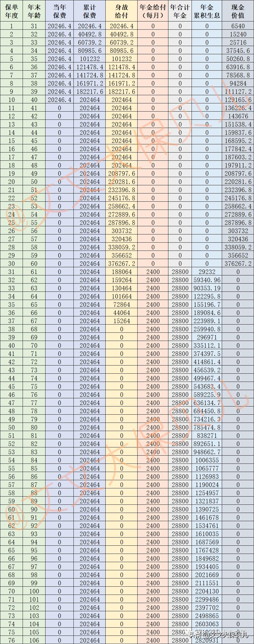Select the 年末年龄 column header
This screenshot has height=644, width=254.
[34, 11]
